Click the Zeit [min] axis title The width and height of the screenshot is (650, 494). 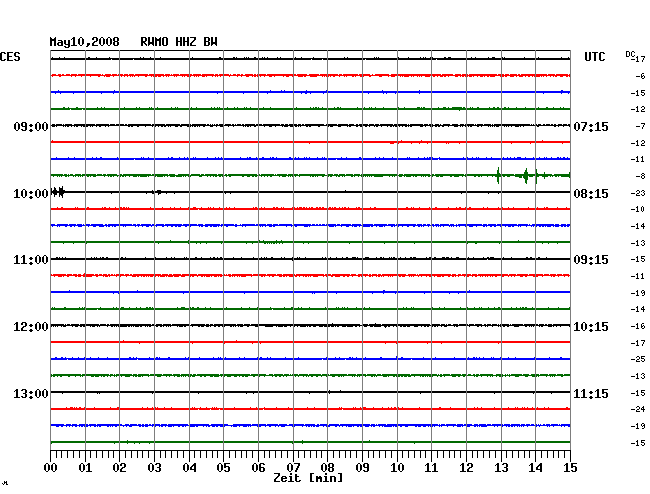(x=308, y=478)
